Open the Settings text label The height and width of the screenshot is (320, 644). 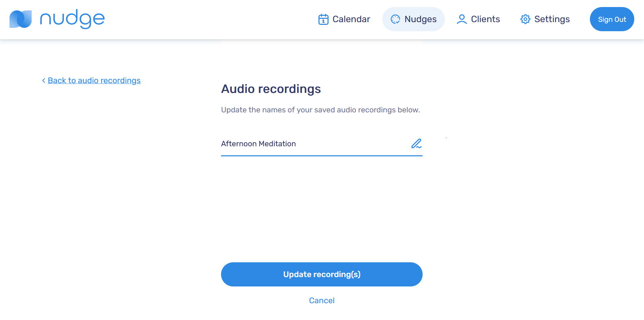point(552,19)
